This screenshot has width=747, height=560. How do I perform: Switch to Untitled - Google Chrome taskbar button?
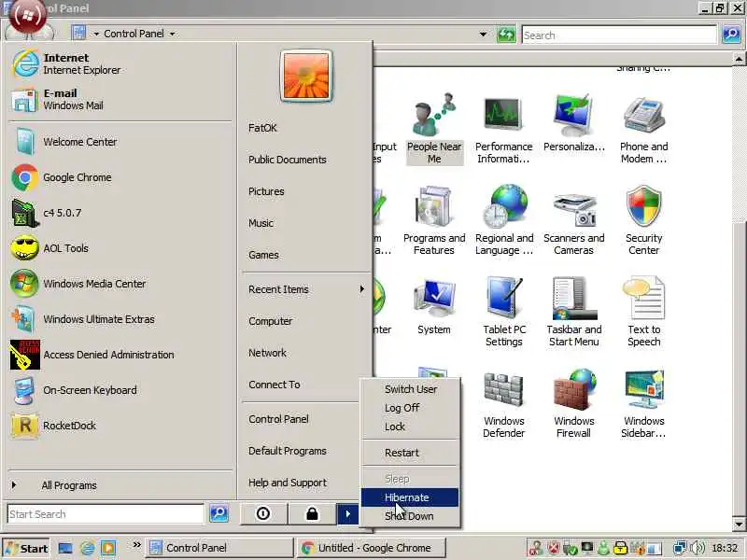coord(371,548)
